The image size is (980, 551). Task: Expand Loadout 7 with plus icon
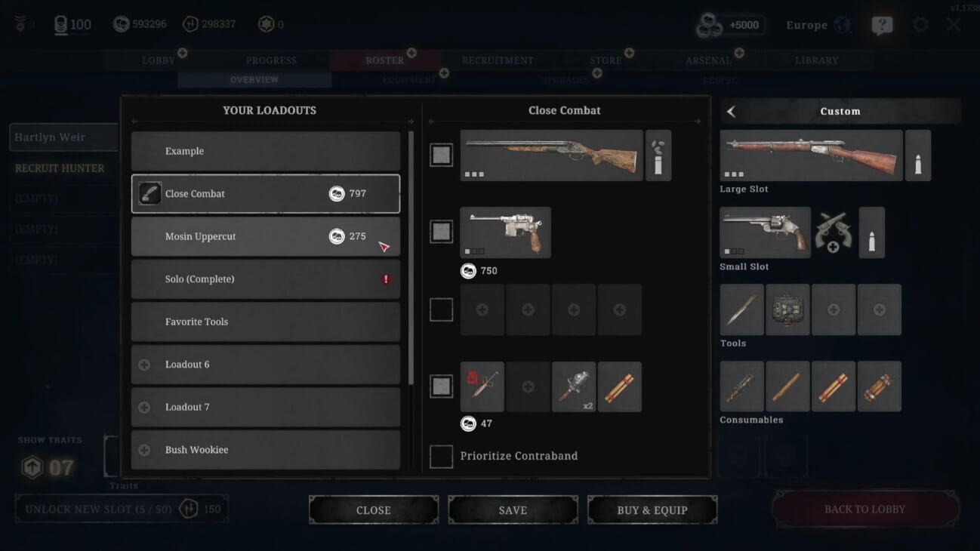click(144, 408)
